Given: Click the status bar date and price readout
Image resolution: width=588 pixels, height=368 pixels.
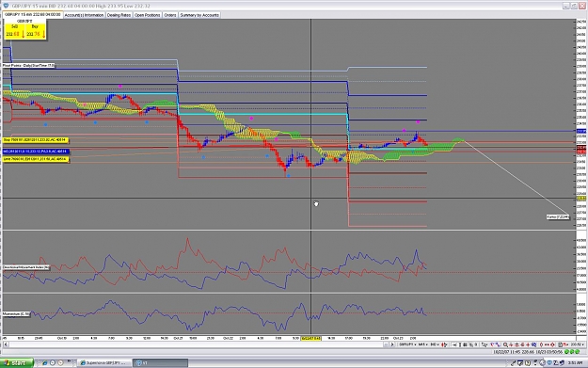Looking at the screenshot, I should point(528,352).
